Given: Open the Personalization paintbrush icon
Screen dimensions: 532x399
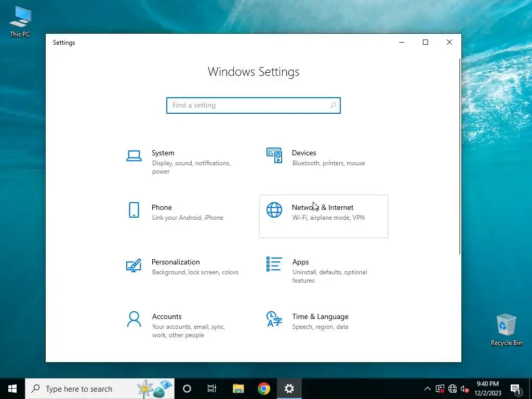Looking at the screenshot, I should pos(134,265).
